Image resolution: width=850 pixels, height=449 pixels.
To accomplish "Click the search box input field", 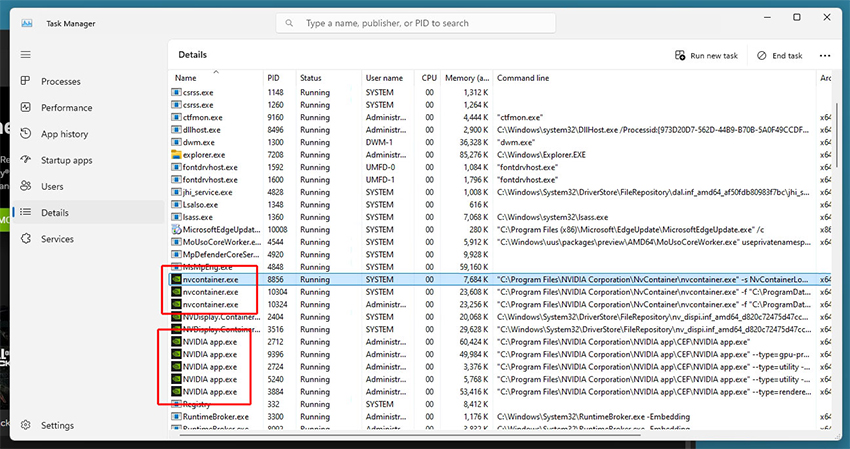I will pyautogui.click(x=416, y=23).
